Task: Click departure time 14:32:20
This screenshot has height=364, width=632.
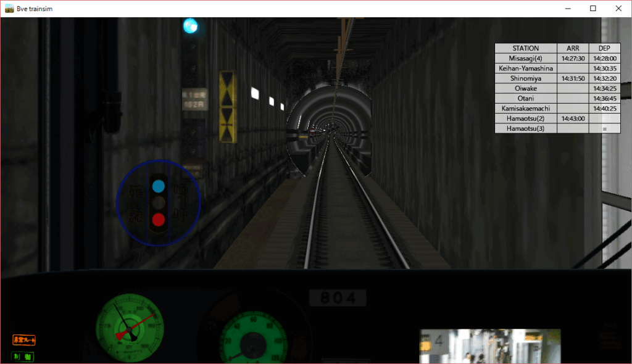Action: point(605,78)
